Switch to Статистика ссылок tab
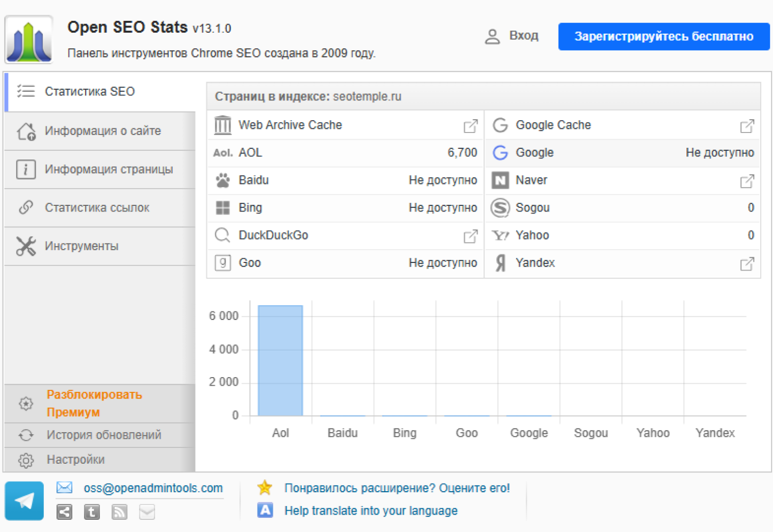Image resolution: width=773 pixels, height=532 pixels. point(100,207)
